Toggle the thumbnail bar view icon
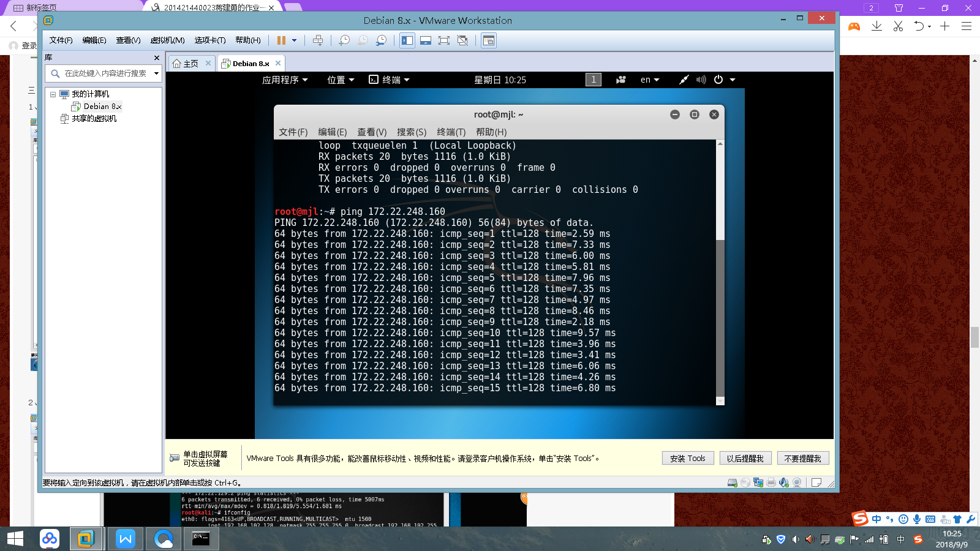The height and width of the screenshot is (551, 980). pyautogui.click(x=426, y=40)
